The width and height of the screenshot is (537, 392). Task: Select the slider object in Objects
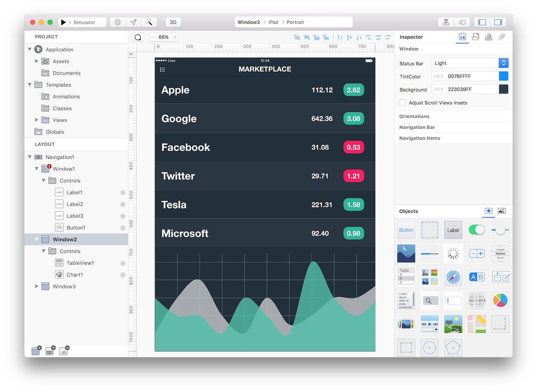(500, 230)
